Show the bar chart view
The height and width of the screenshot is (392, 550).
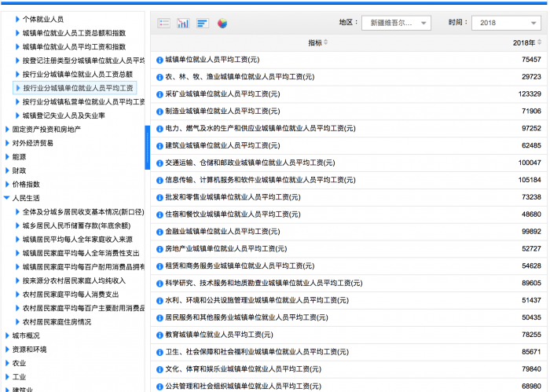[x=183, y=24]
